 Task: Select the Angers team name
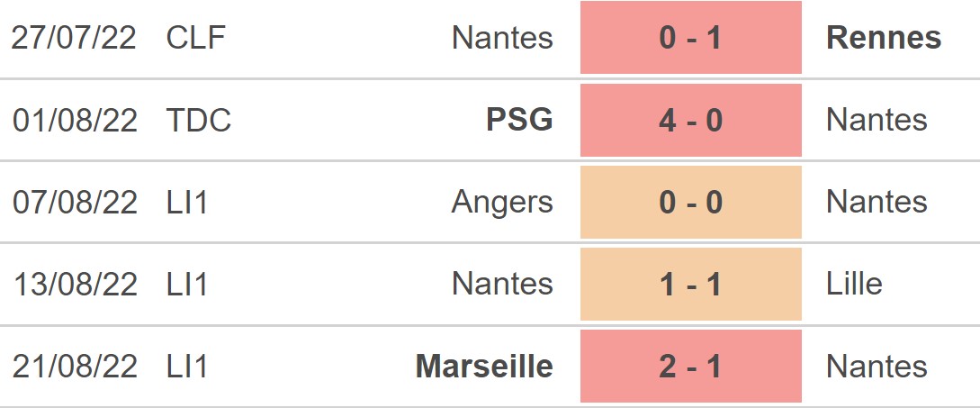502,202
